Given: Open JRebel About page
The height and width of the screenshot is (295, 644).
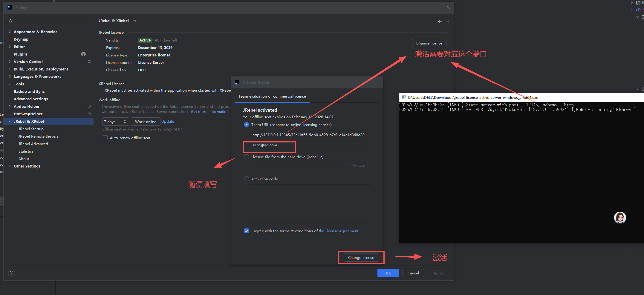Looking at the screenshot, I should coord(24,159).
